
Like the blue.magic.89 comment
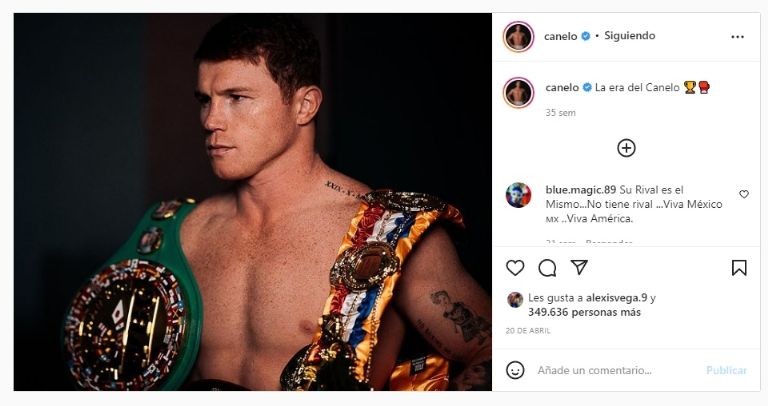coord(743,194)
